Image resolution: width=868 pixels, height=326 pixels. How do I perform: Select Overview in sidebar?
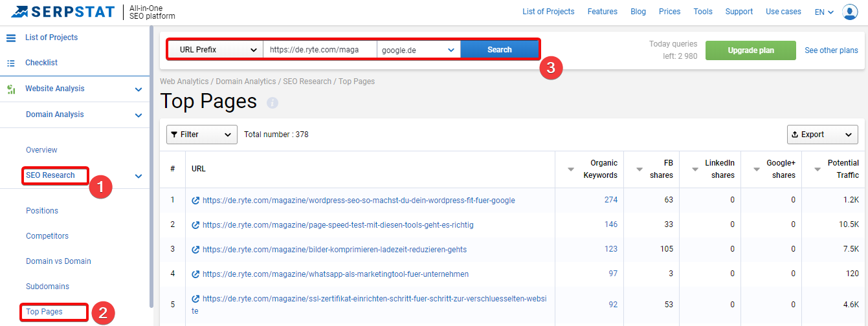(x=41, y=150)
